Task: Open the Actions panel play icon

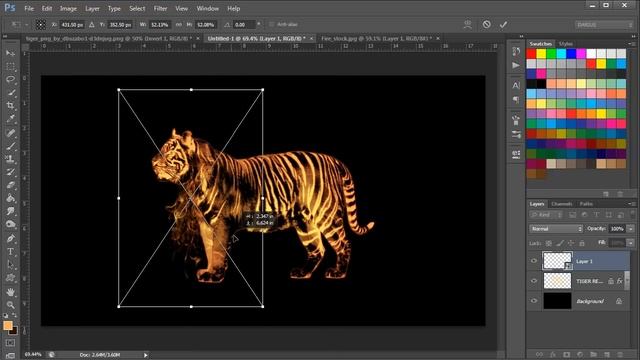Action: [x=516, y=65]
